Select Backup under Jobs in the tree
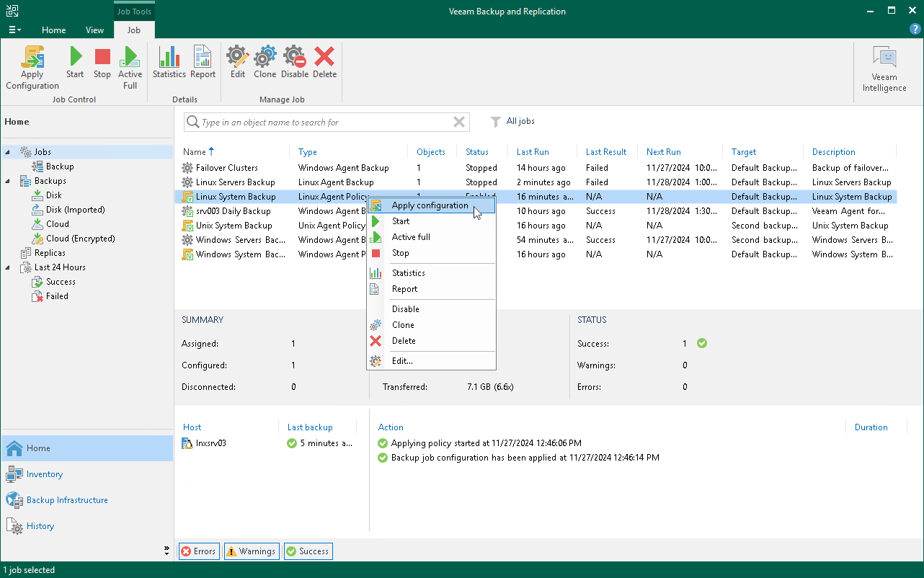Image resolution: width=924 pixels, height=578 pixels. 61,166
